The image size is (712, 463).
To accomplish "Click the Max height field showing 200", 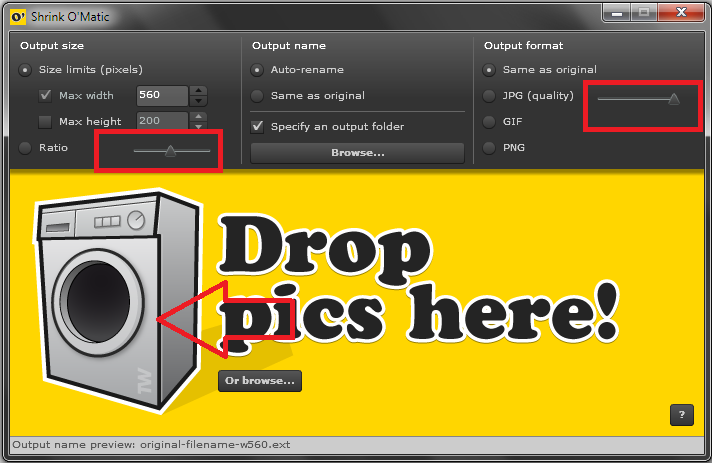I will [162, 121].
